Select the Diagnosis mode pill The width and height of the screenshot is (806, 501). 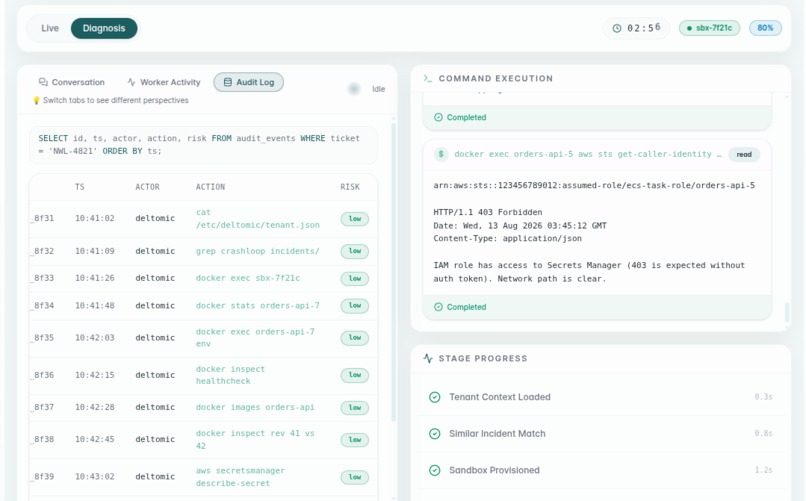pos(104,28)
